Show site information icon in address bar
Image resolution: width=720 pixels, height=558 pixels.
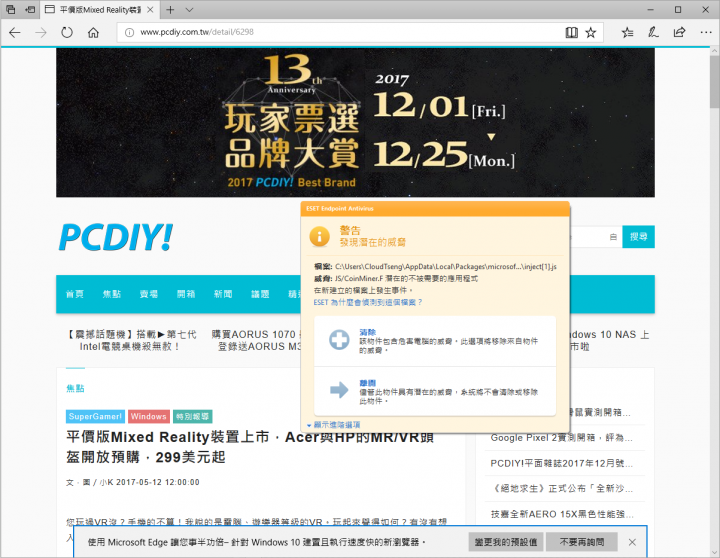[129, 32]
